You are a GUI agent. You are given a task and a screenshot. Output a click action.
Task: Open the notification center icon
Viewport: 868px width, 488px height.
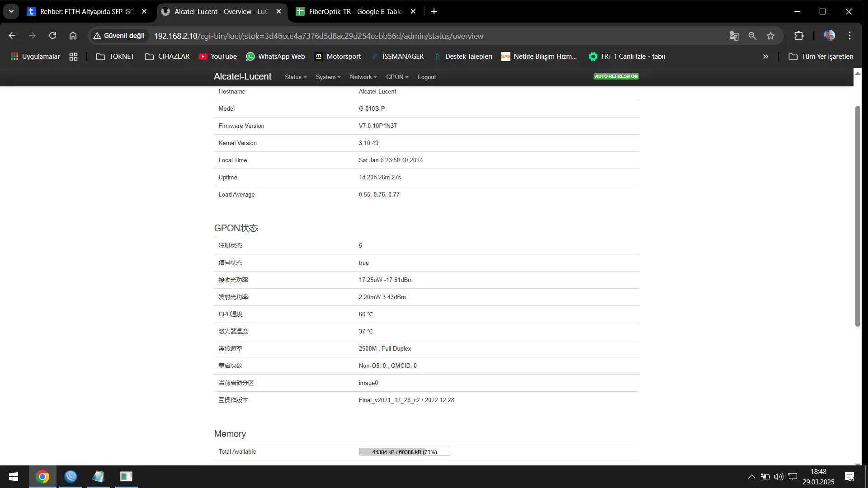tap(849, 477)
